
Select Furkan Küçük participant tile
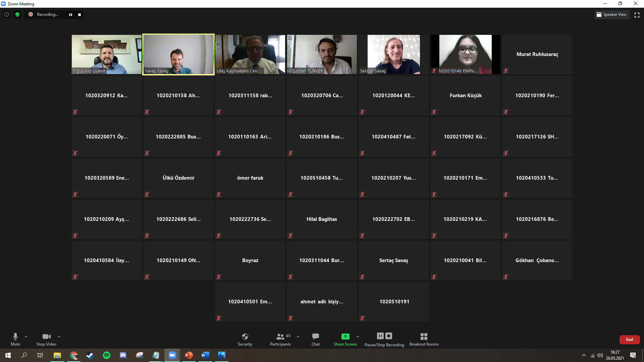pos(466,96)
